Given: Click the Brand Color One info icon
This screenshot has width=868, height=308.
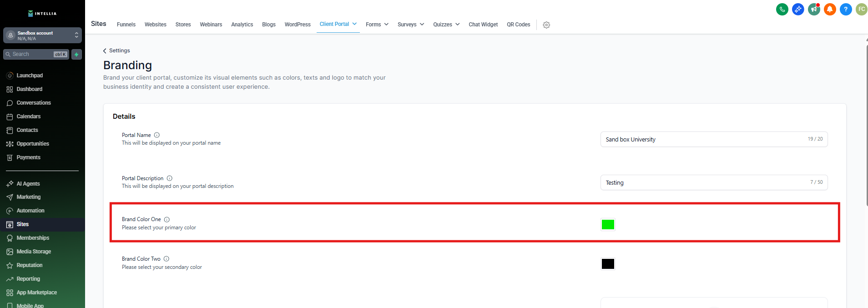Looking at the screenshot, I should [167, 219].
